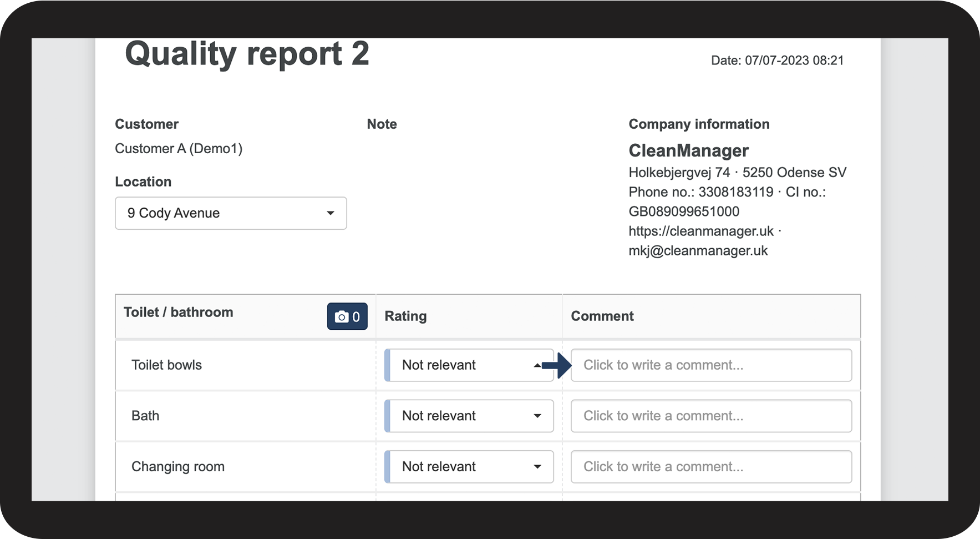Click the Toilet / bathroom section heading
Image resolution: width=980 pixels, height=539 pixels.
coord(178,313)
